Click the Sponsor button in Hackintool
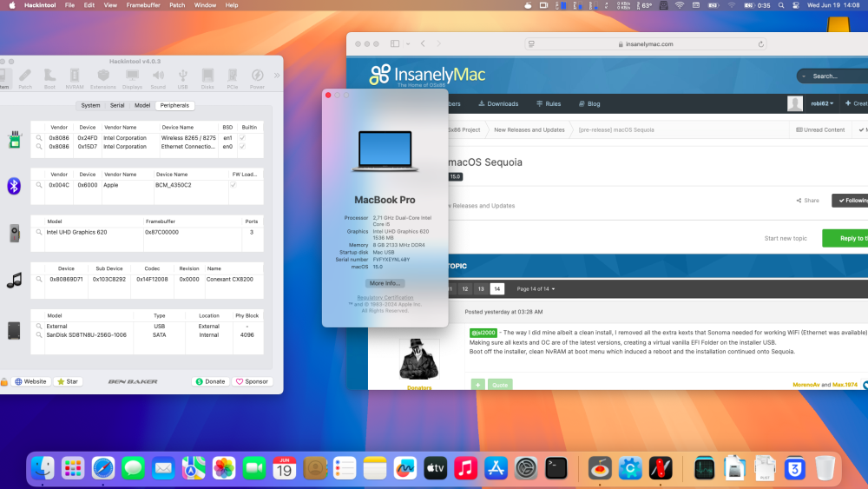The image size is (868, 489). (x=253, y=381)
